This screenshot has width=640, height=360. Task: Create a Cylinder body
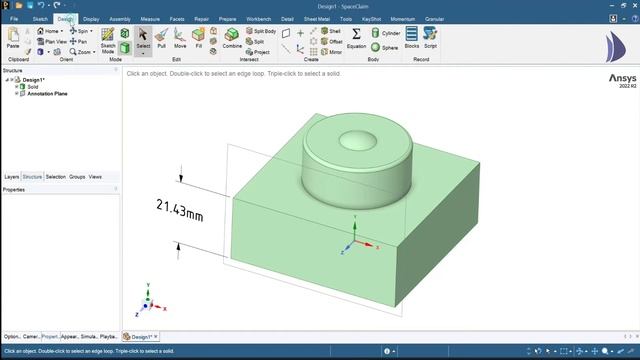tap(386, 33)
